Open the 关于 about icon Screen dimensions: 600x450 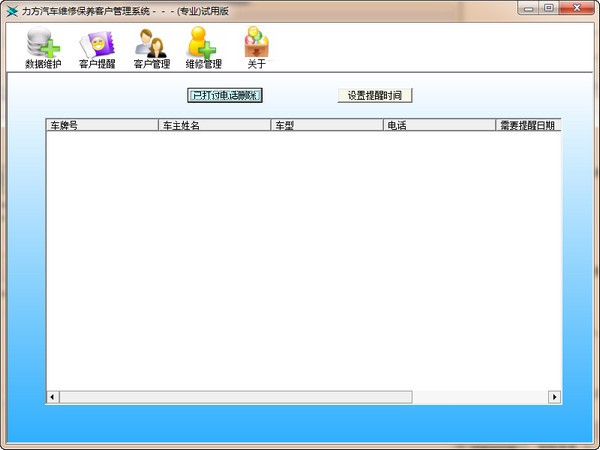pos(256,48)
